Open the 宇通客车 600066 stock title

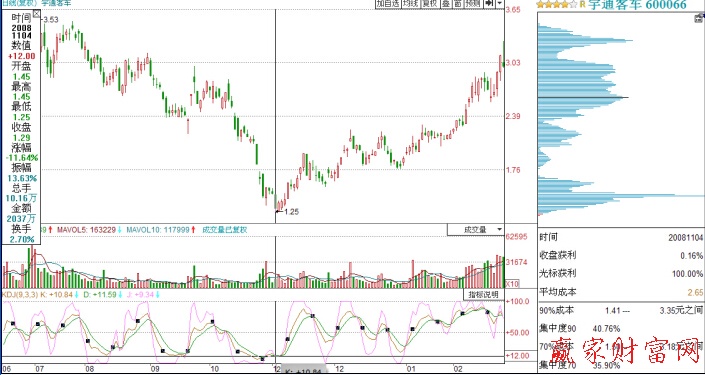coord(638,4)
